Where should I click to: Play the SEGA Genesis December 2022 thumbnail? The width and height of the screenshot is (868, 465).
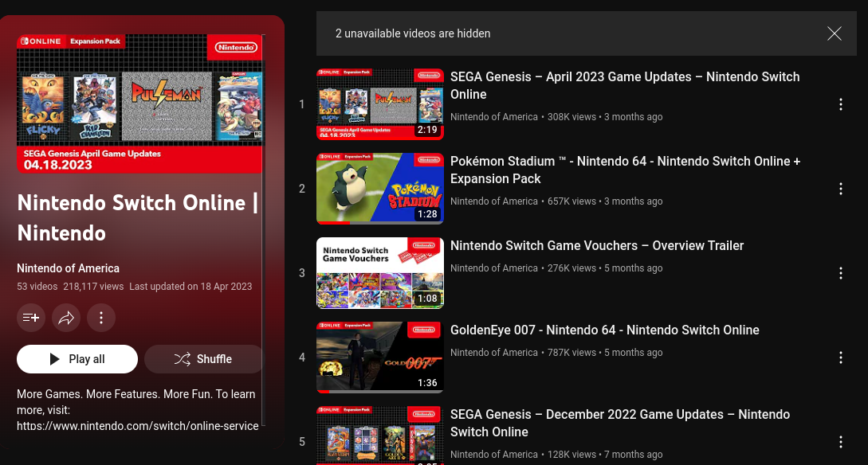coord(379,436)
